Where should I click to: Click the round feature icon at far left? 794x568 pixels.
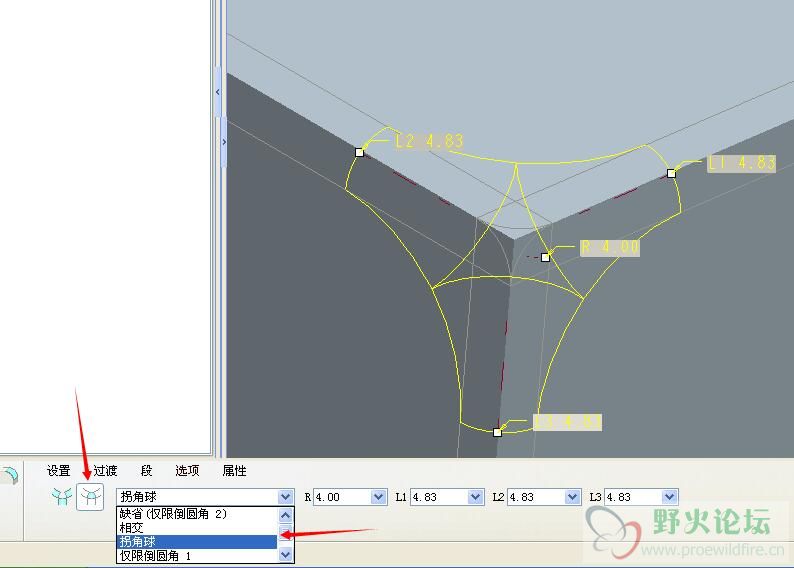(9, 475)
